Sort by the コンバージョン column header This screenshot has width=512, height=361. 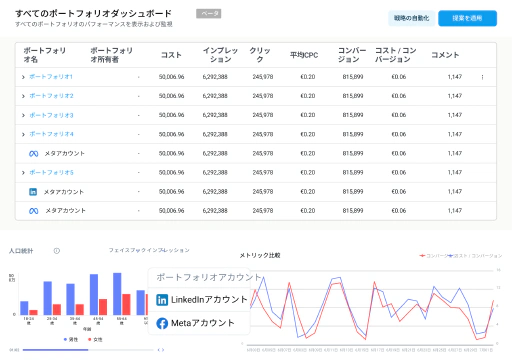(x=352, y=55)
